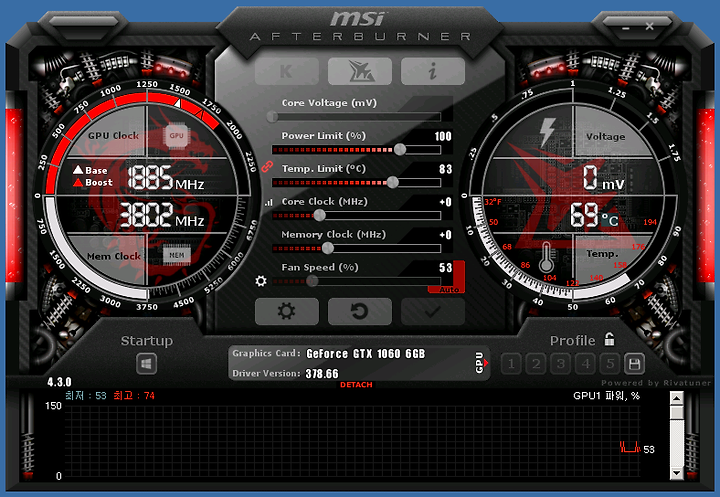Screen dimensions: 720x497
Task: Click the Power Limit value 100
Action: pyautogui.click(x=443, y=136)
